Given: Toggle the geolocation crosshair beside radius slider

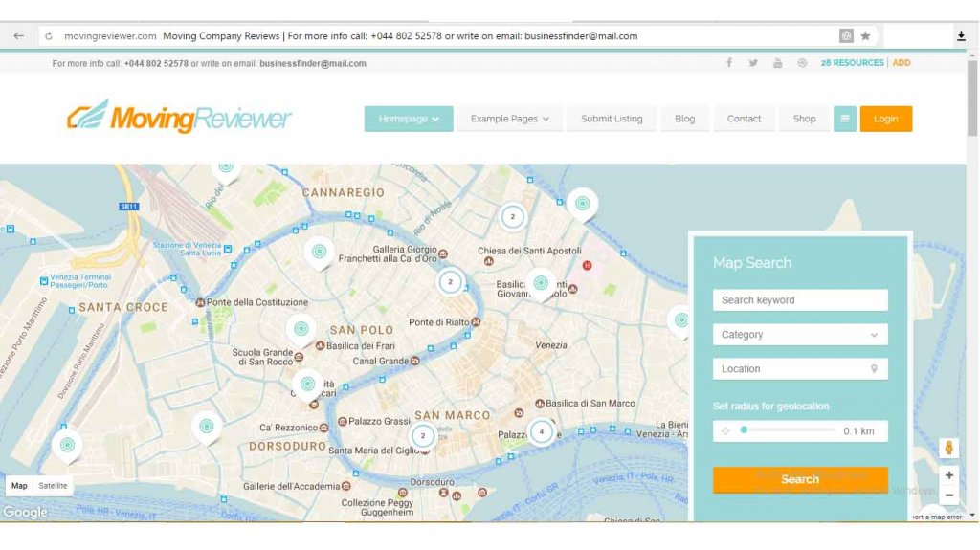Looking at the screenshot, I should coord(725,430).
